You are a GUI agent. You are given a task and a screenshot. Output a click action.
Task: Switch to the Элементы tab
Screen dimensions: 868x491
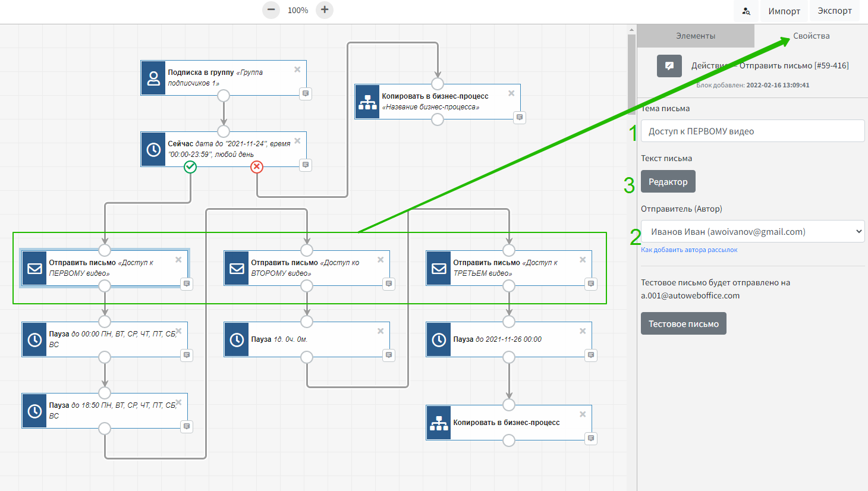click(x=696, y=36)
